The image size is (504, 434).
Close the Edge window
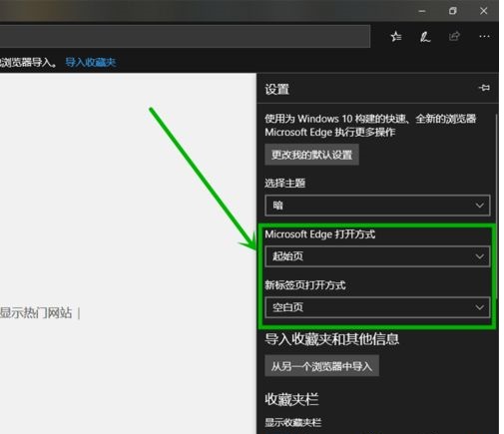[x=483, y=11]
